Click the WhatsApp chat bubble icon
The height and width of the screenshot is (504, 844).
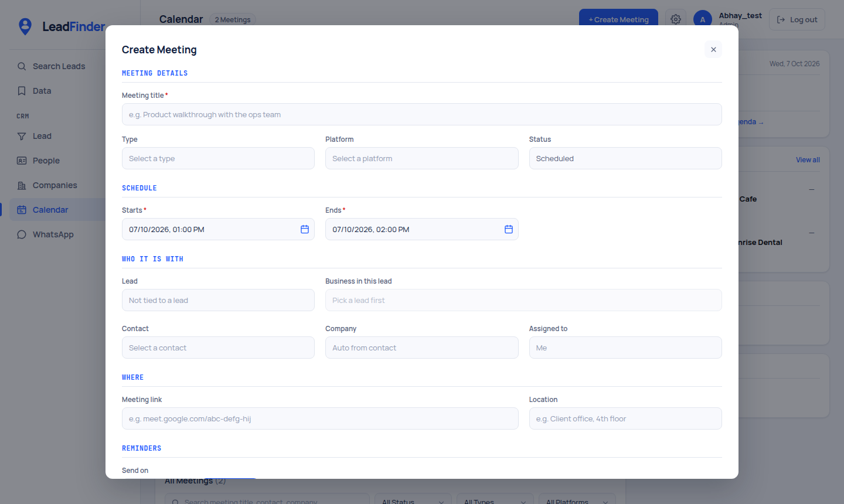[x=22, y=234]
